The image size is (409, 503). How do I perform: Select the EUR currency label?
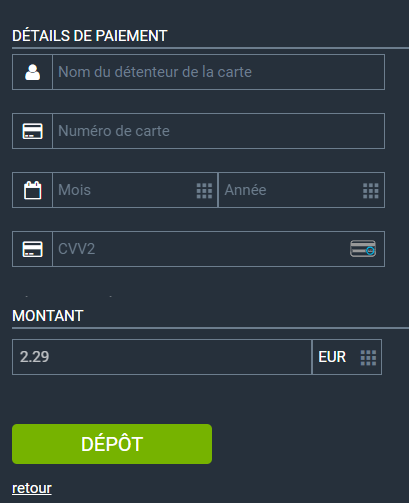tap(332, 357)
